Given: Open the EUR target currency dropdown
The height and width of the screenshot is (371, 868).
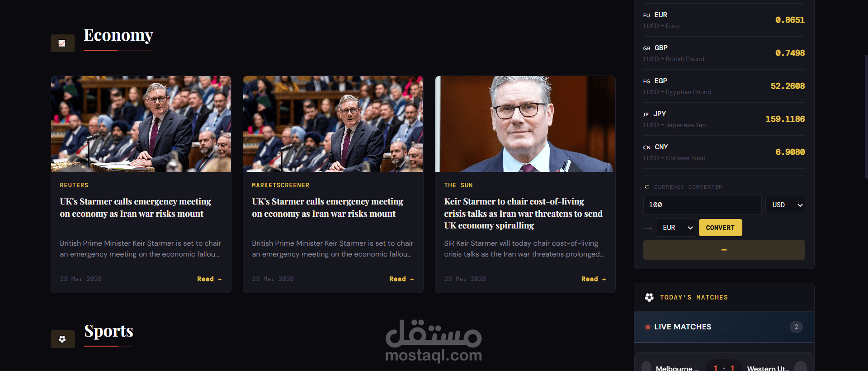Looking at the screenshot, I should [675, 228].
